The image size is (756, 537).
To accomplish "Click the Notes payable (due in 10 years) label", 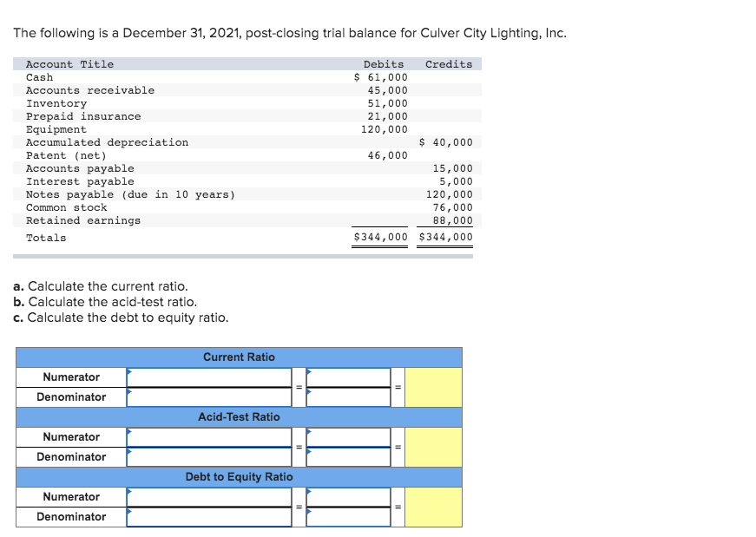I will tap(131, 194).
